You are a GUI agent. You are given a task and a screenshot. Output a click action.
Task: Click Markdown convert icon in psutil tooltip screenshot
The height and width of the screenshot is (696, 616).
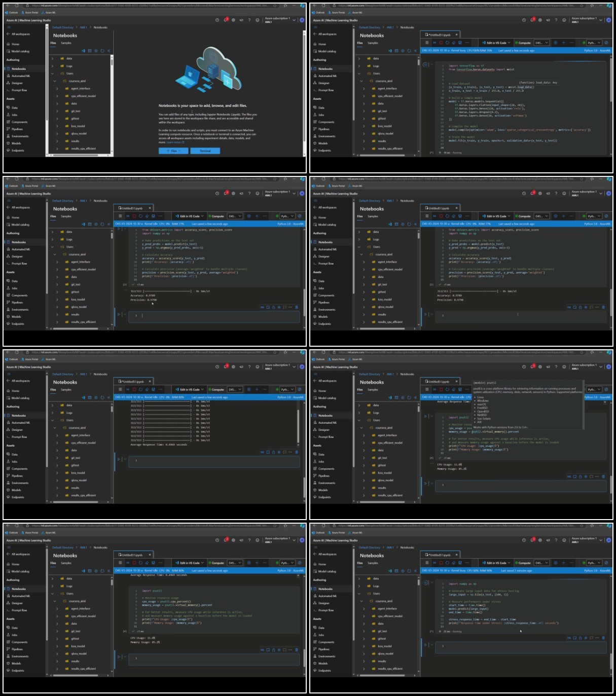(x=569, y=477)
